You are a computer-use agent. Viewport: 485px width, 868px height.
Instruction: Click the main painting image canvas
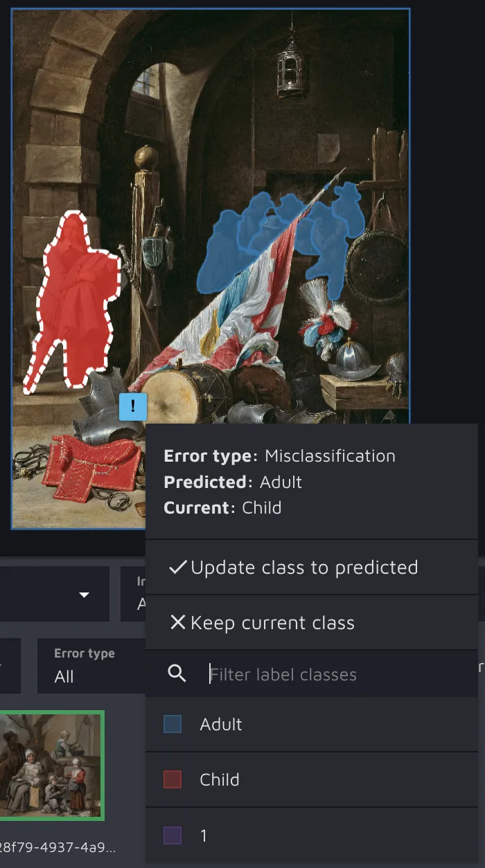pyautogui.click(x=211, y=268)
